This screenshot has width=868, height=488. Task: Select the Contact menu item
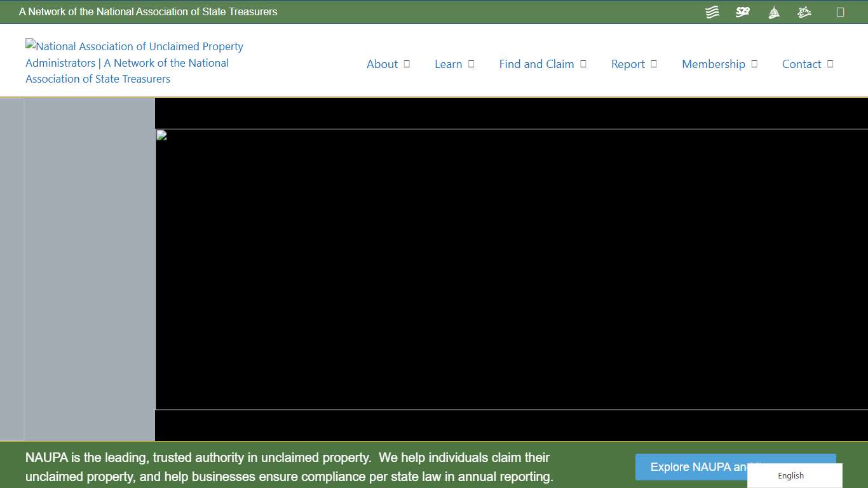click(x=801, y=64)
